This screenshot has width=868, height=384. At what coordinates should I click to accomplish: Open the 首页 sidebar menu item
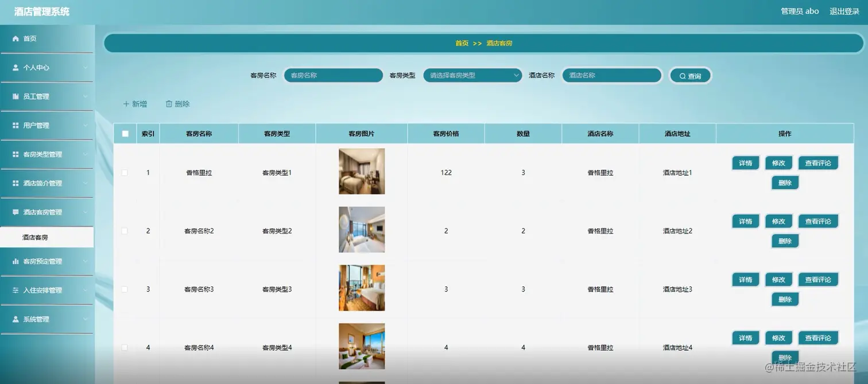46,38
